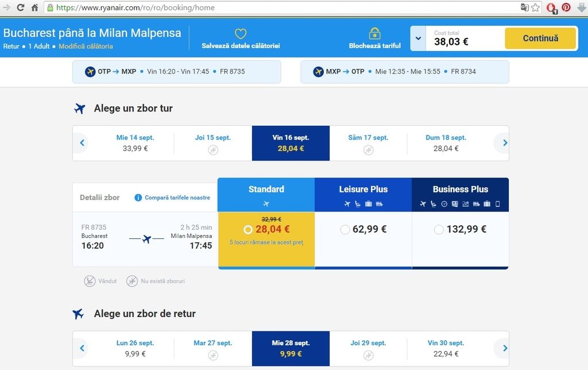Viewport: 588px width, 370px height.
Task: Click the OTP to MXP flight summary box
Action: click(177, 72)
